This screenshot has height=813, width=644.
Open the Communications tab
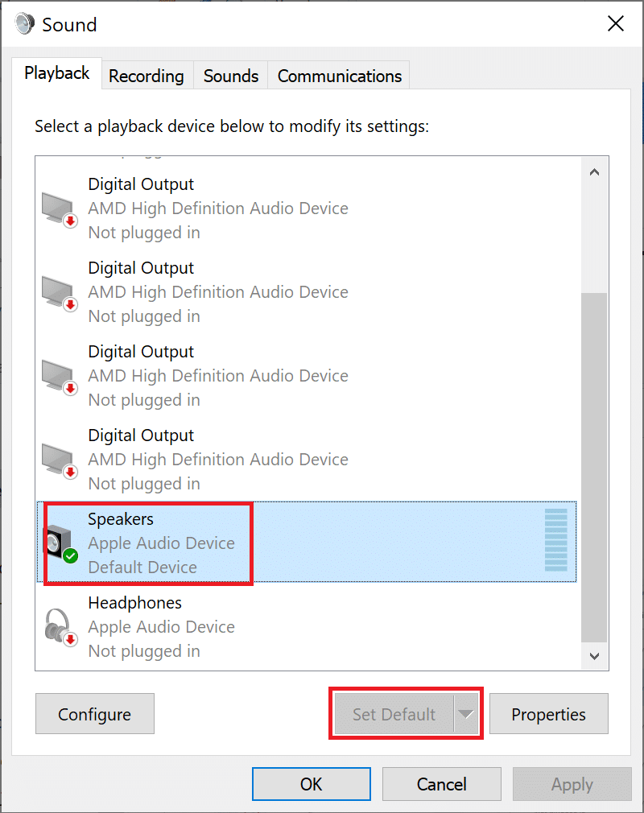tap(338, 75)
